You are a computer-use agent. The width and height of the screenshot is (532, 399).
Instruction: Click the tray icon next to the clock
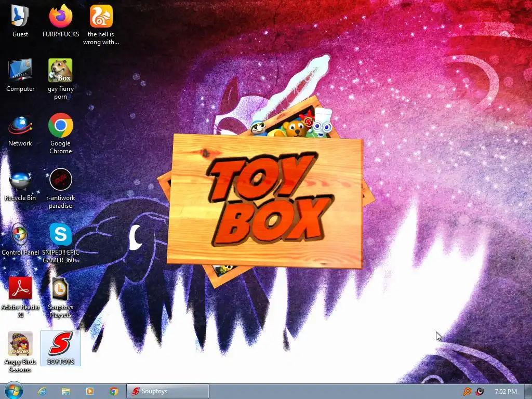point(480,392)
